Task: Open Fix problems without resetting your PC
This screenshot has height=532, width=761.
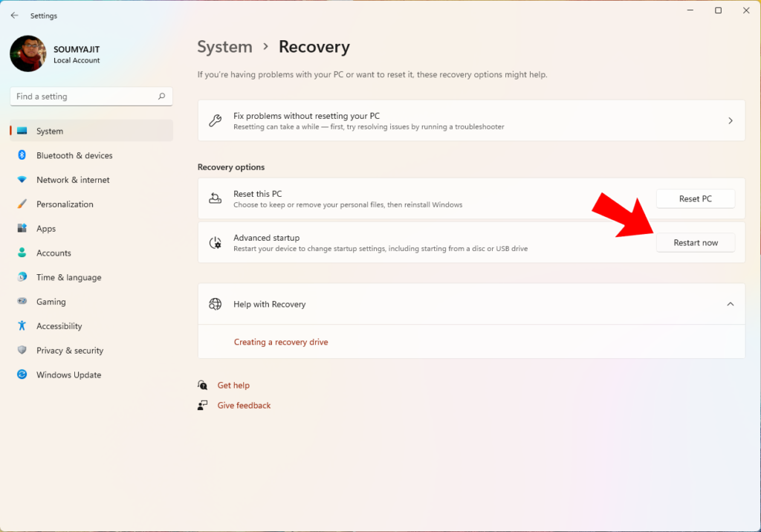Action: (471, 120)
